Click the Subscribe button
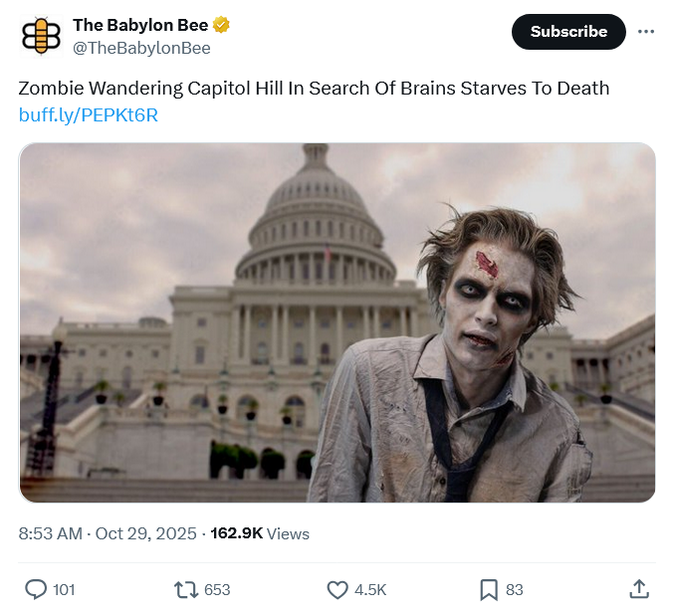 (x=568, y=32)
